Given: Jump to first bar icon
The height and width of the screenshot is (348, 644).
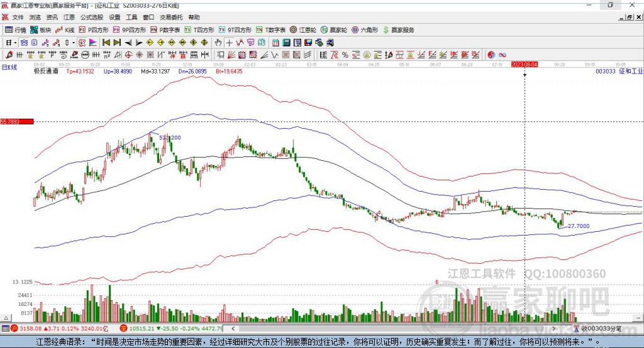Looking at the screenshot, I should point(106,43).
